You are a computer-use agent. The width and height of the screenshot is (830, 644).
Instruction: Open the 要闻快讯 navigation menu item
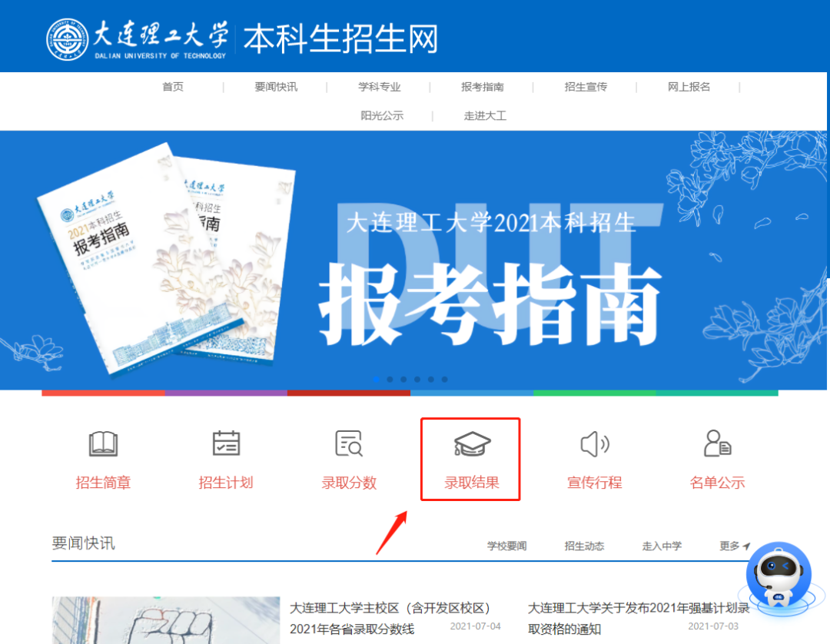click(276, 87)
